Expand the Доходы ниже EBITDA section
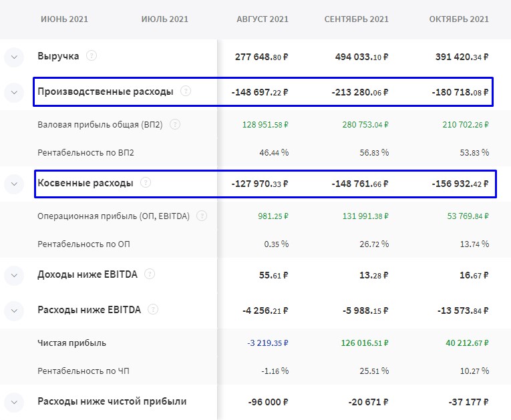 (x=14, y=275)
